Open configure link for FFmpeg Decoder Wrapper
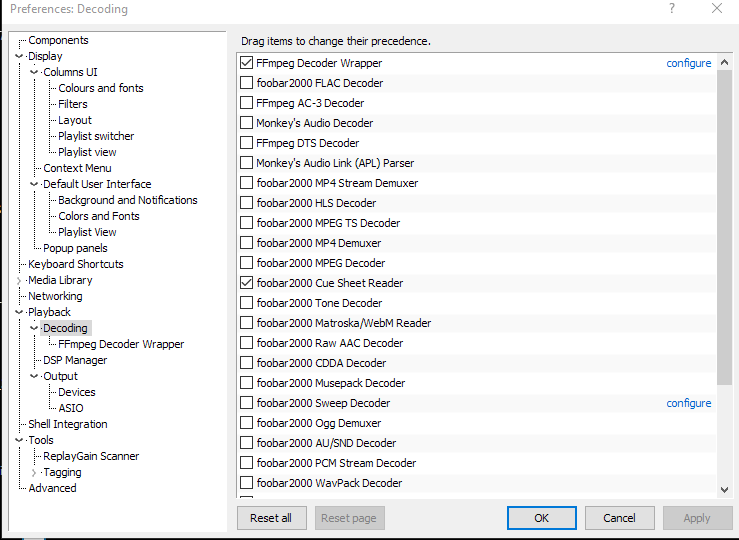739x540 pixels. pyautogui.click(x=689, y=63)
